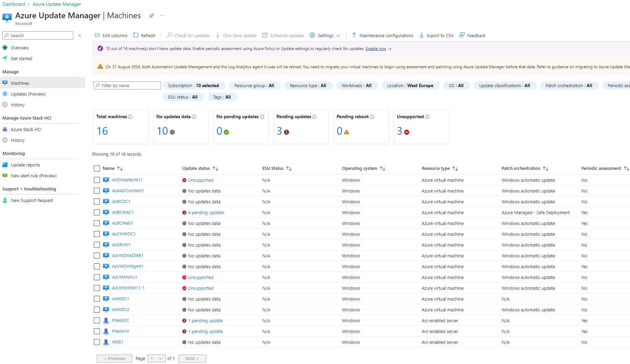Check the AzBCWAC1 row checkbox
The height and width of the screenshot is (364, 630).
coord(97,212)
